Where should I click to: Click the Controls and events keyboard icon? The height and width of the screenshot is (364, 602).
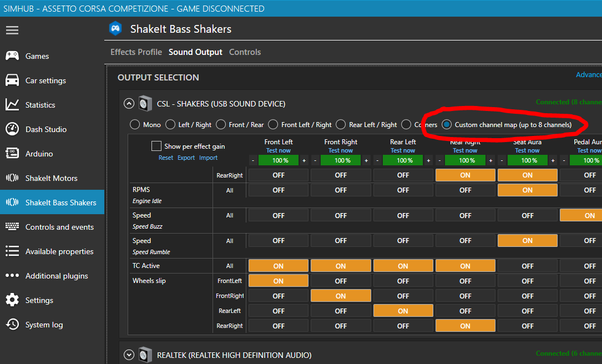(x=12, y=226)
